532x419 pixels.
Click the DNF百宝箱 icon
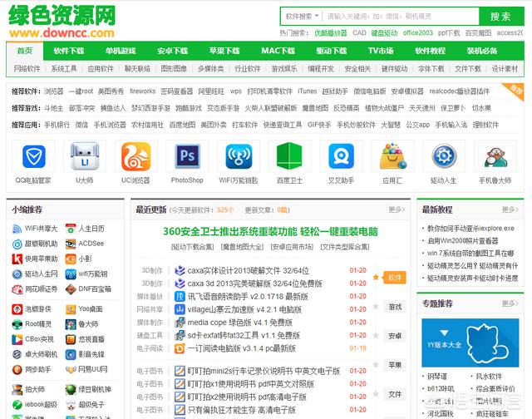(x=71, y=289)
